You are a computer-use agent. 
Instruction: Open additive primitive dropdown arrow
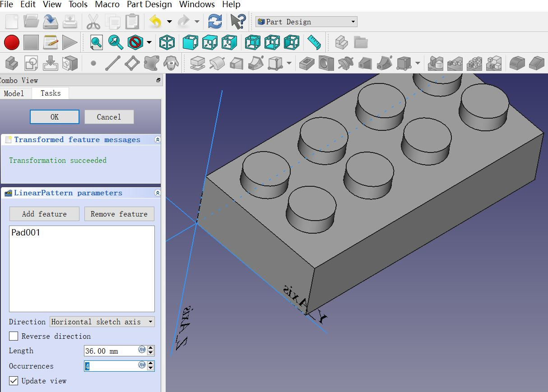[x=289, y=63]
